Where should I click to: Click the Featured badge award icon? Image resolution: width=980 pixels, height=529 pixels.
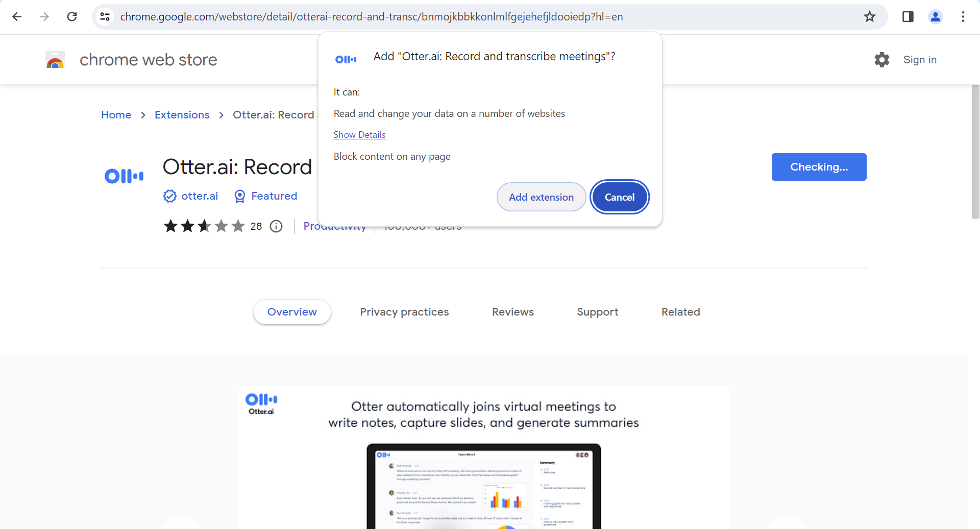click(x=239, y=196)
